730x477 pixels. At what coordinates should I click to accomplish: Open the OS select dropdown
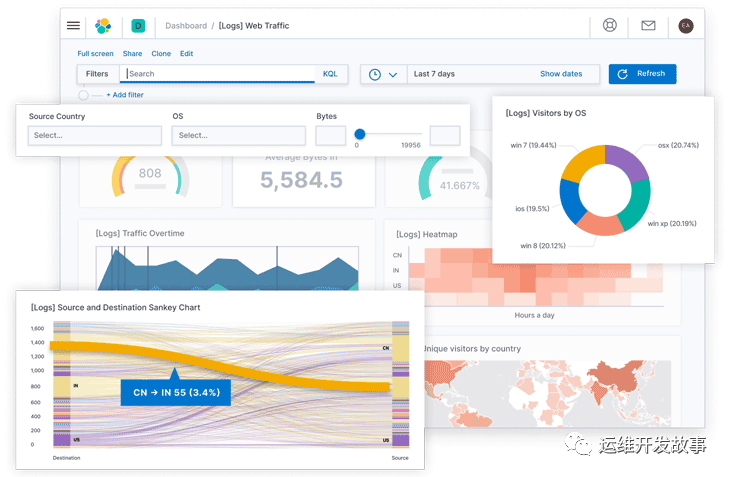click(x=238, y=135)
